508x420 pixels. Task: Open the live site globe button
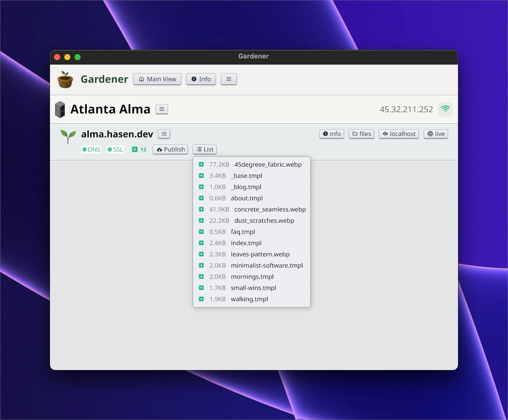(436, 134)
